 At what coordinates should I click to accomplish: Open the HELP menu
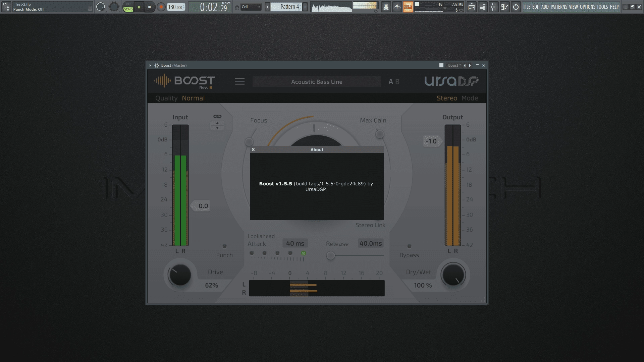(614, 7)
